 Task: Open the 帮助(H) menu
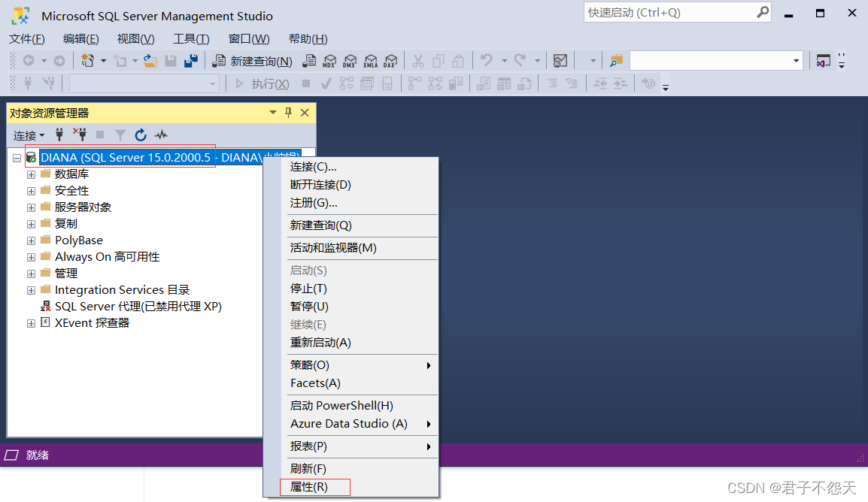point(308,38)
